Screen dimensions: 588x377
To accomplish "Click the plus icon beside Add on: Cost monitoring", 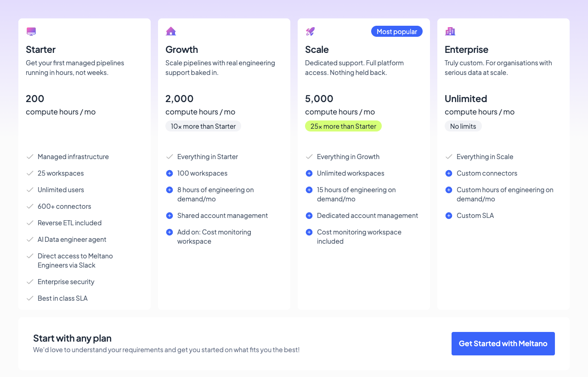I will pos(170,232).
